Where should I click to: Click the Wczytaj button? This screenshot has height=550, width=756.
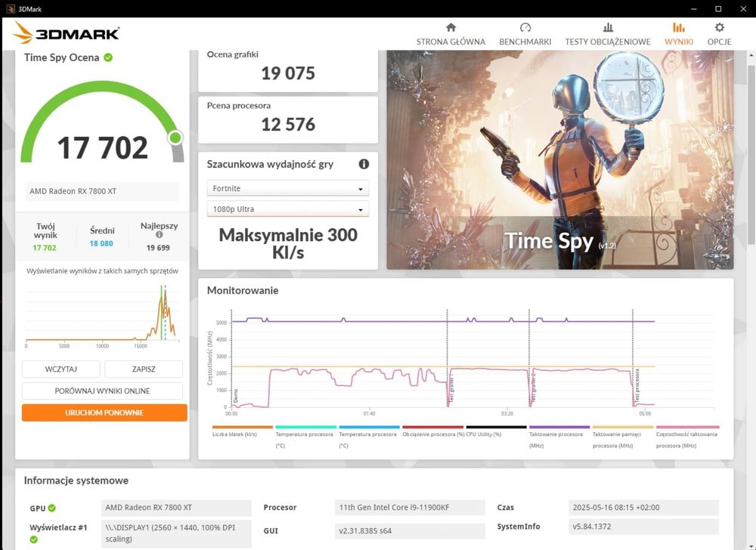point(60,369)
